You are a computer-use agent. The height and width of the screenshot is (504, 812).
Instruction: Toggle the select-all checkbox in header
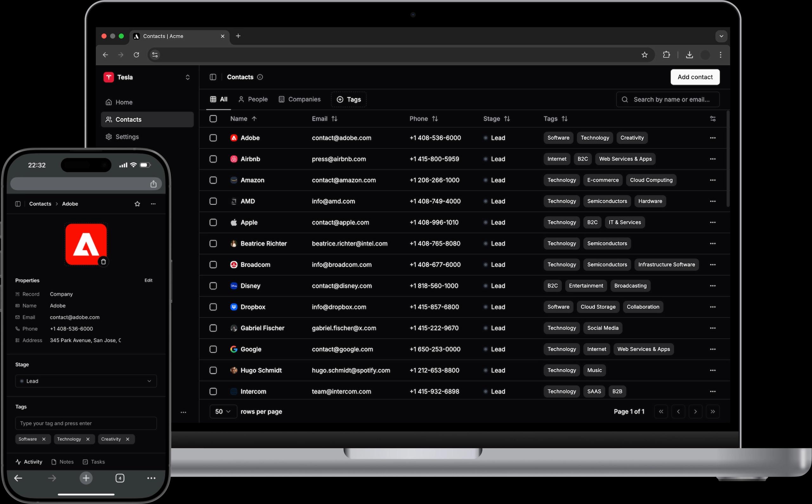[x=214, y=119]
